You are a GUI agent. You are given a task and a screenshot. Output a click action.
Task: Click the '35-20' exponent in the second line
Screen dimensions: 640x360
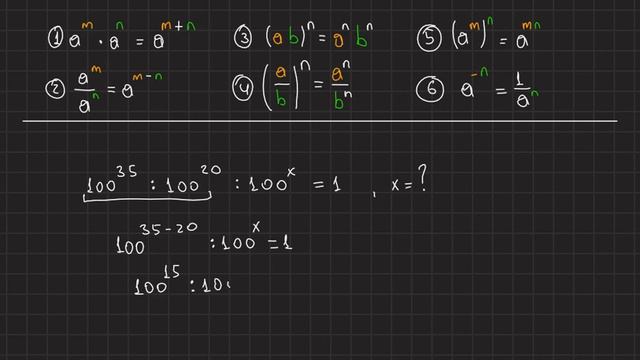pyautogui.click(x=169, y=229)
